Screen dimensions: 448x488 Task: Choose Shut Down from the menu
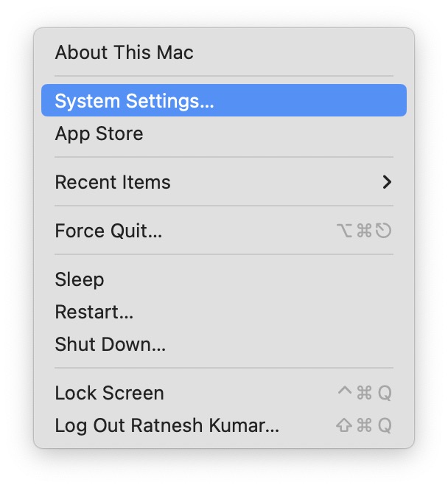point(111,344)
